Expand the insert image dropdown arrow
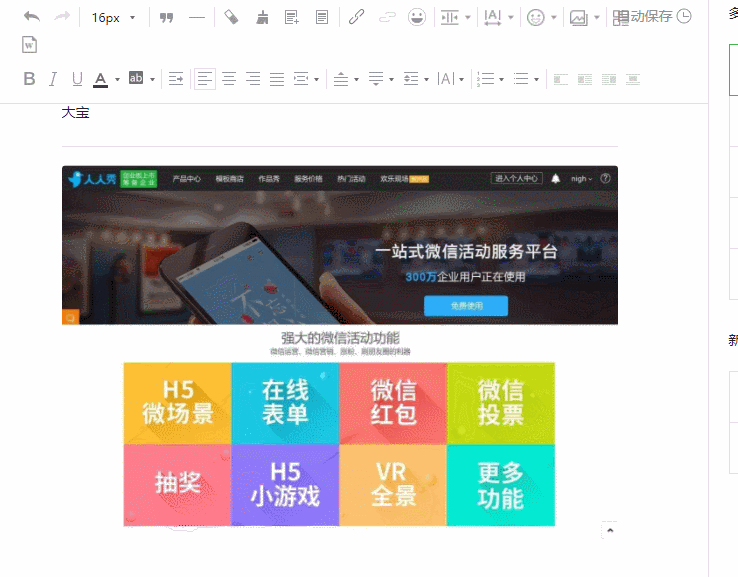This screenshot has width=738, height=577. (597, 17)
